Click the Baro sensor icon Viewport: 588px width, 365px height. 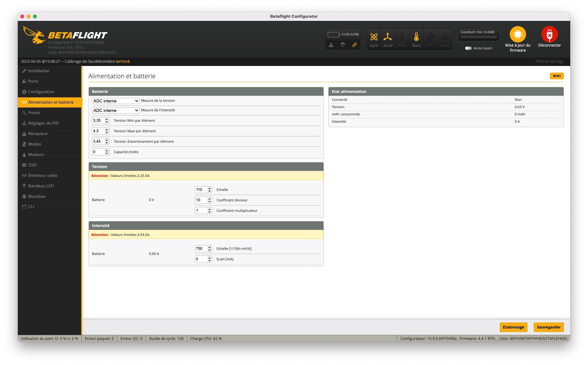click(x=416, y=37)
